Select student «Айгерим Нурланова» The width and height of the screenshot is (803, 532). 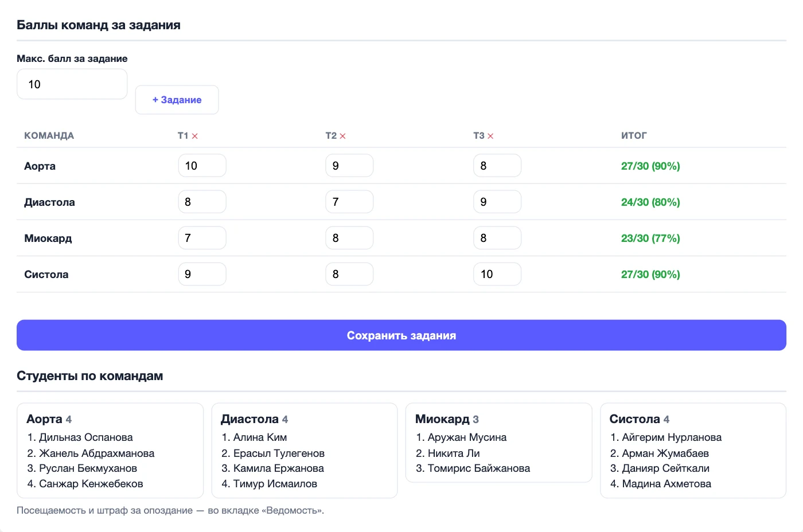point(672,437)
